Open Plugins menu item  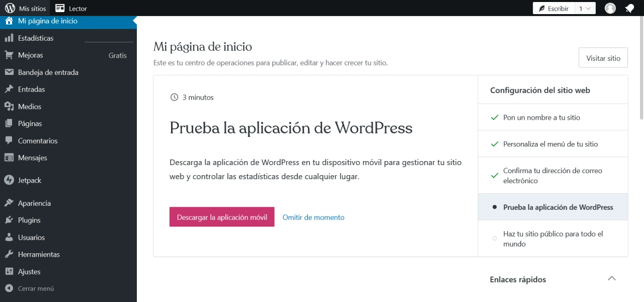[68, 220]
